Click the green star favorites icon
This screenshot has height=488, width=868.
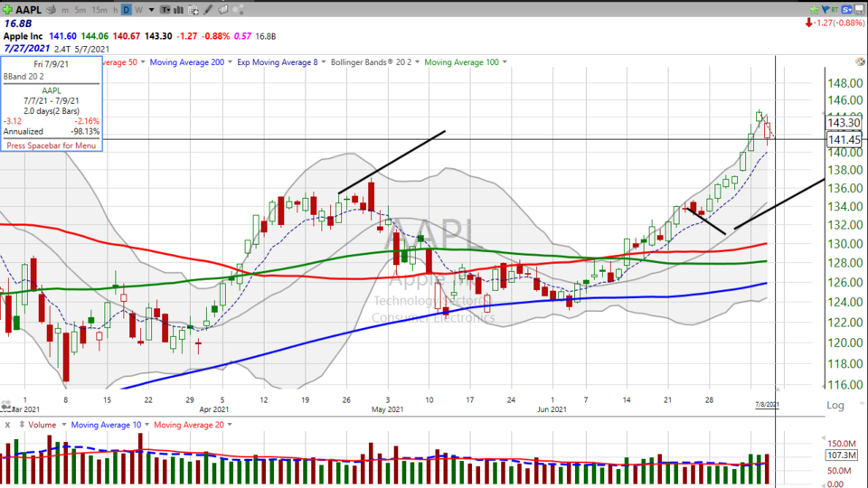pos(815,9)
